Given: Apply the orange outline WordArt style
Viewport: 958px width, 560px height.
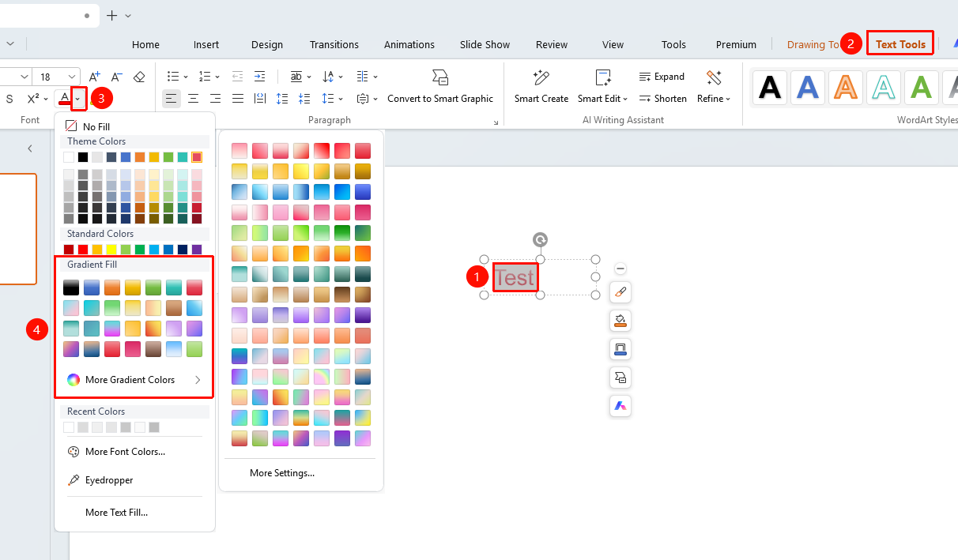Looking at the screenshot, I should pyautogui.click(x=845, y=88).
